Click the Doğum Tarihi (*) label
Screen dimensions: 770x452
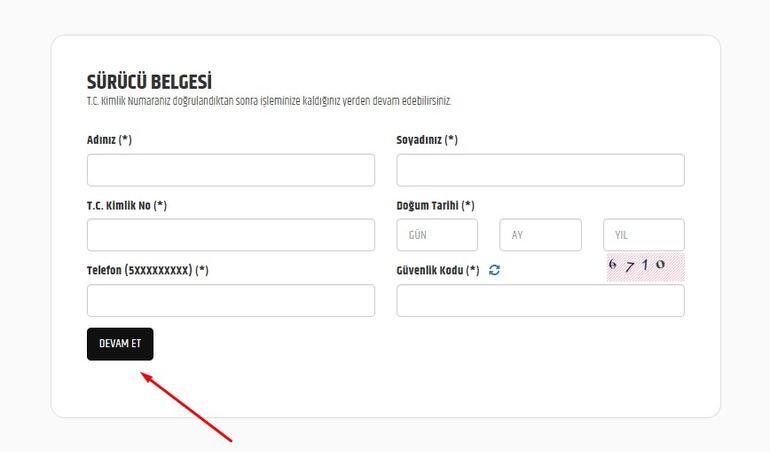435,205
